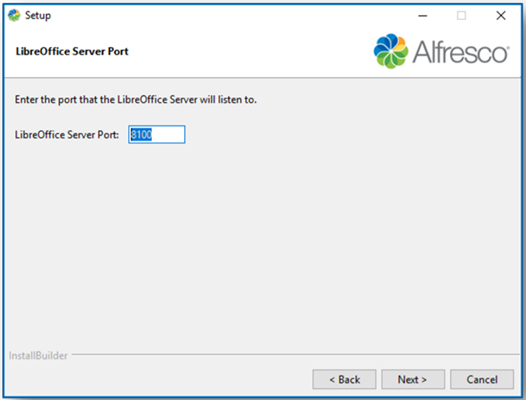Image resolution: width=526 pixels, height=400 pixels.
Task: Close the Setup window with X
Action: click(501, 15)
